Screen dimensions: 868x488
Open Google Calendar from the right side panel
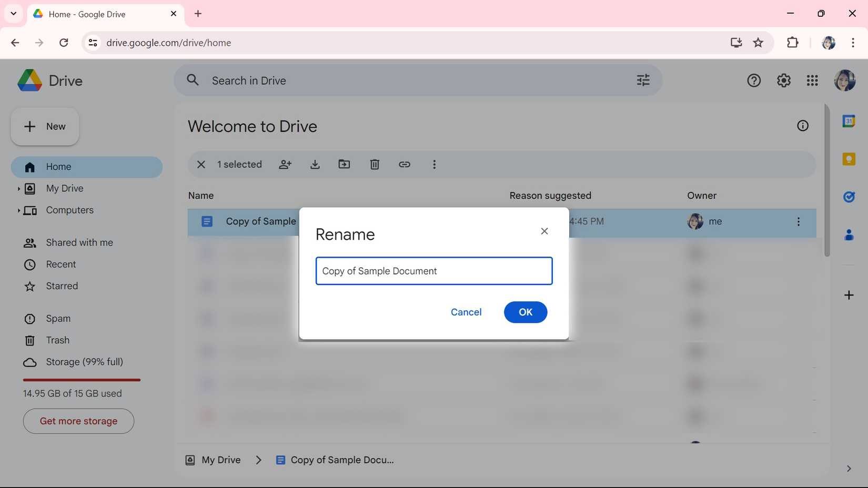[849, 121]
